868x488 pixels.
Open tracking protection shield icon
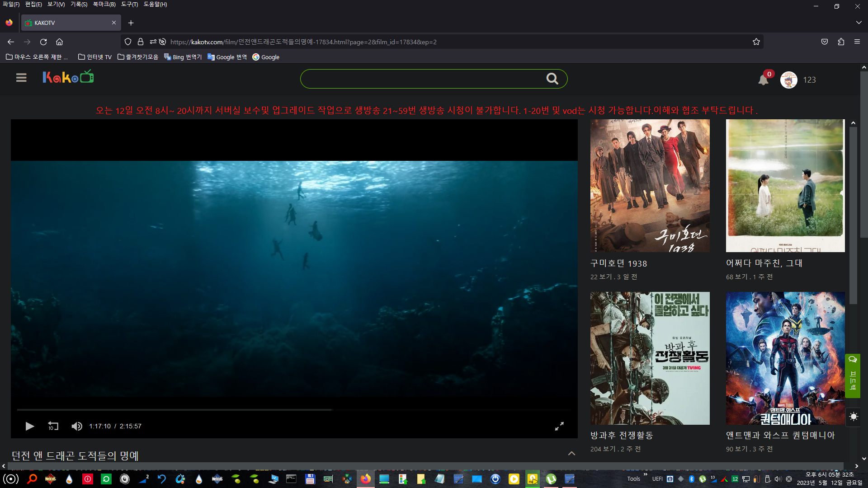click(128, 42)
